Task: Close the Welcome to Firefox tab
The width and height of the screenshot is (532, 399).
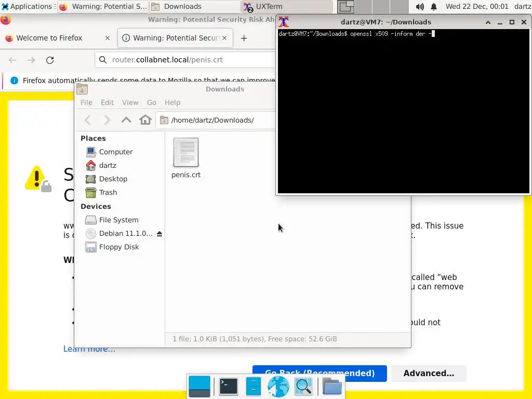Action: coord(108,38)
